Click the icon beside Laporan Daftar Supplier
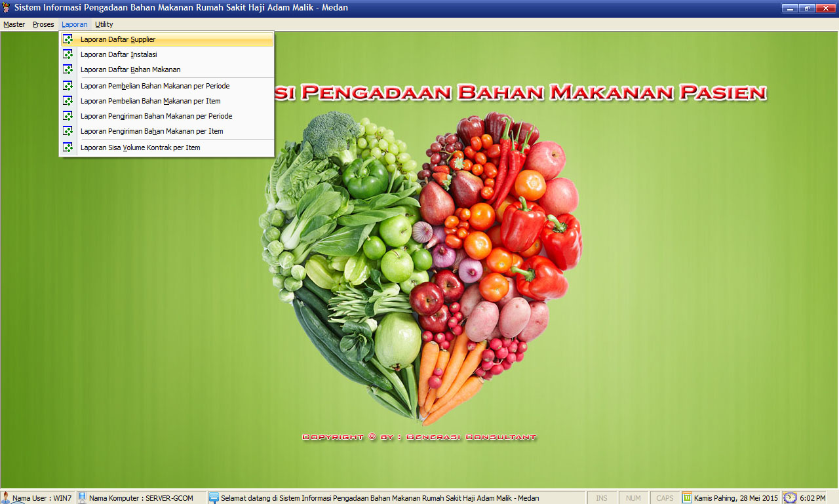This screenshot has width=839, height=504. pyautogui.click(x=68, y=39)
